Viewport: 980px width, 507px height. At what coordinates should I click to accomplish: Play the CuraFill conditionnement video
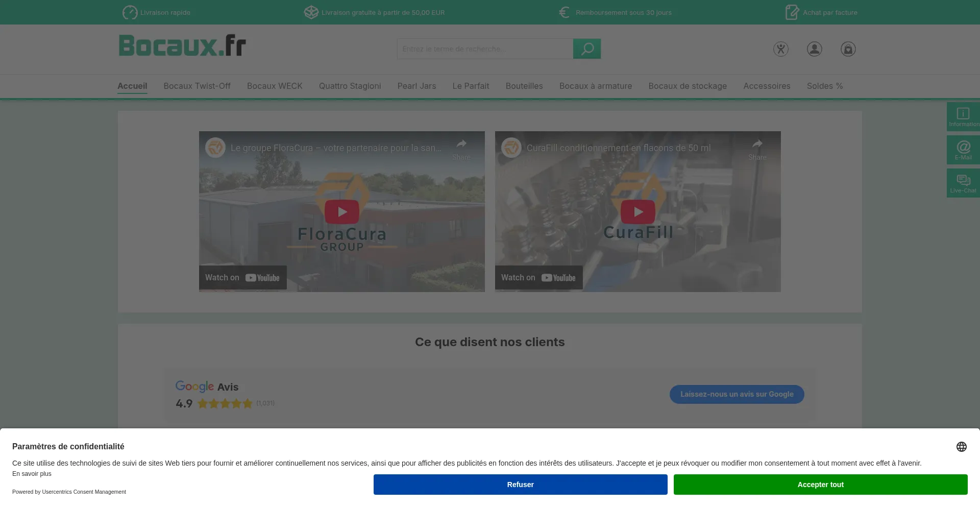tap(638, 212)
